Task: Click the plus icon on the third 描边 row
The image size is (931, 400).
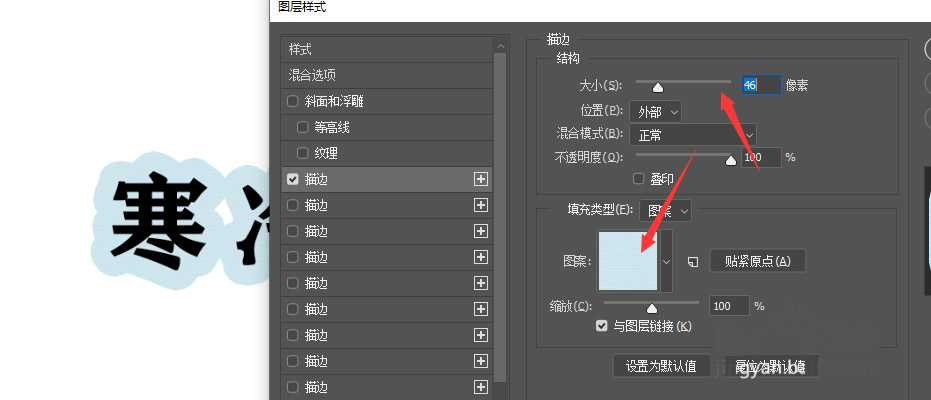Action: pos(481,231)
